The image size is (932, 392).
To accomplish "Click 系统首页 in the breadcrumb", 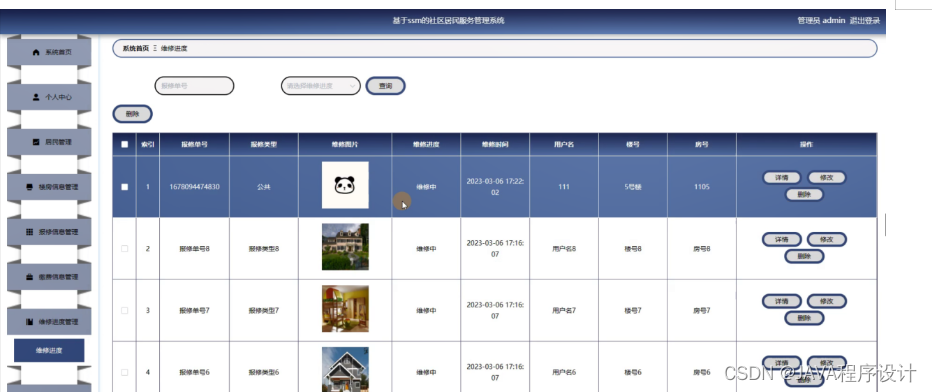I will (x=136, y=49).
